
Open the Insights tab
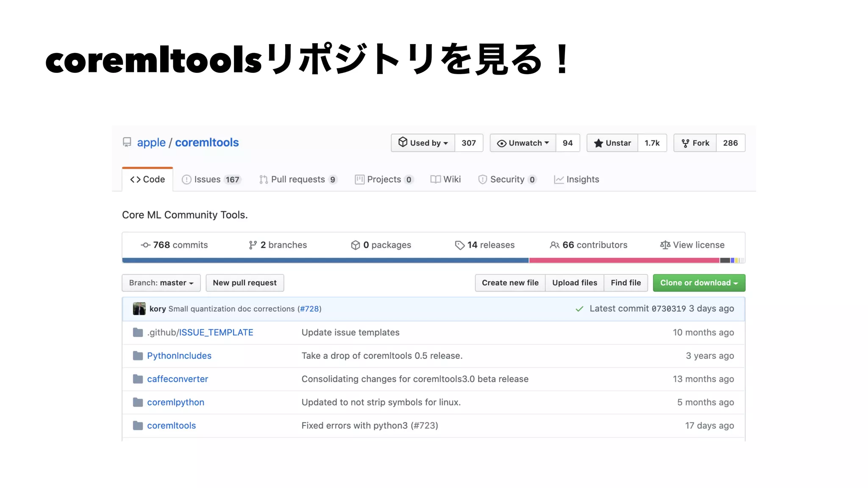pyautogui.click(x=576, y=180)
